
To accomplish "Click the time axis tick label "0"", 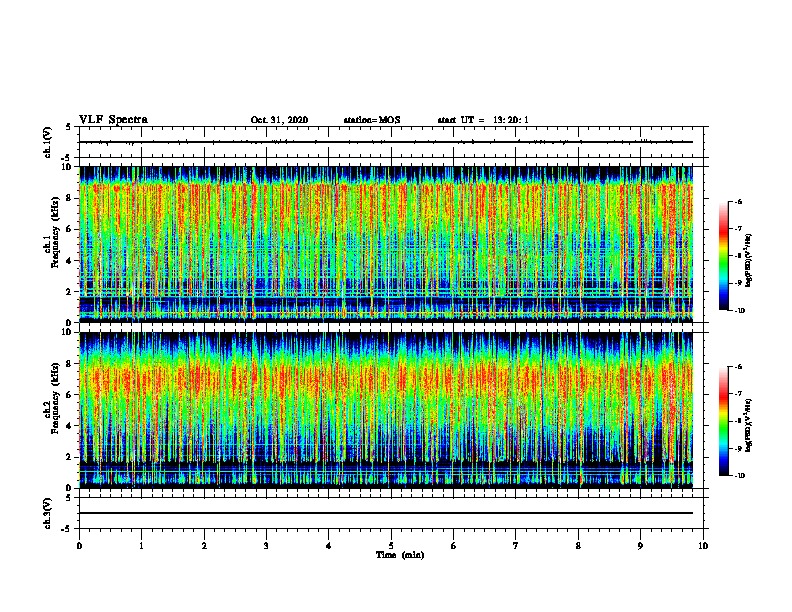I will tap(79, 546).
